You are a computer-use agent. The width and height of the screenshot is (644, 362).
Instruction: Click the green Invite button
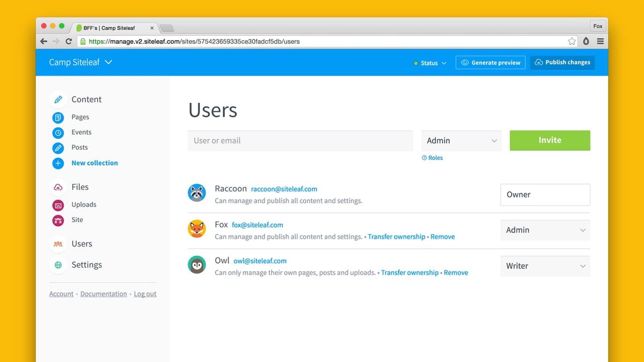point(550,141)
